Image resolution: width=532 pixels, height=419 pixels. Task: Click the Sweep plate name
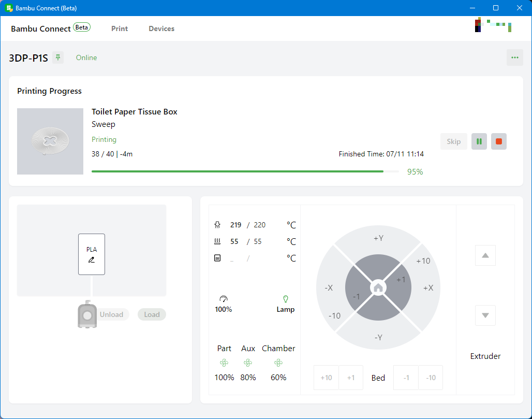pyautogui.click(x=104, y=124)
